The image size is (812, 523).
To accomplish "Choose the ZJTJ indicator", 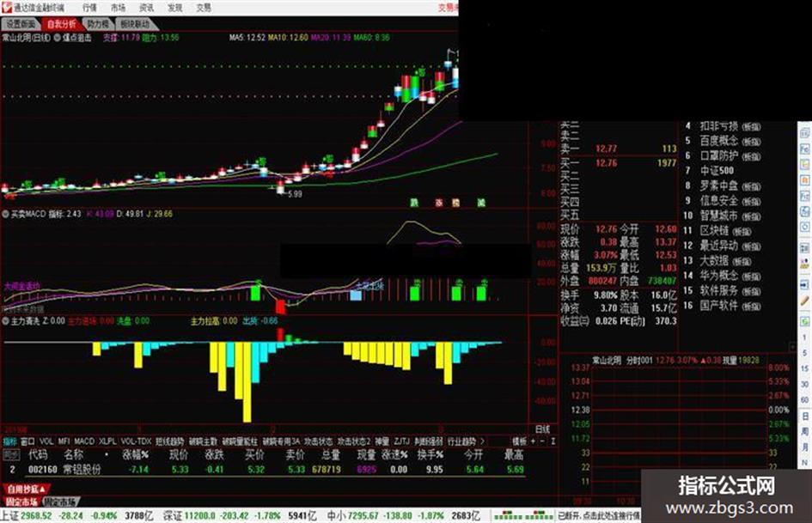I will pos(402,441).
